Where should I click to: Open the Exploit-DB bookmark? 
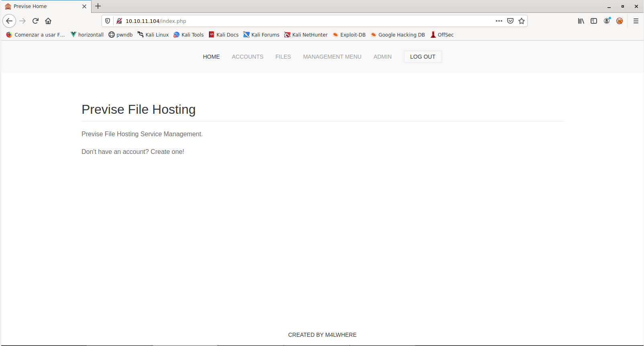pyautogui.click(x=348, y=35)
